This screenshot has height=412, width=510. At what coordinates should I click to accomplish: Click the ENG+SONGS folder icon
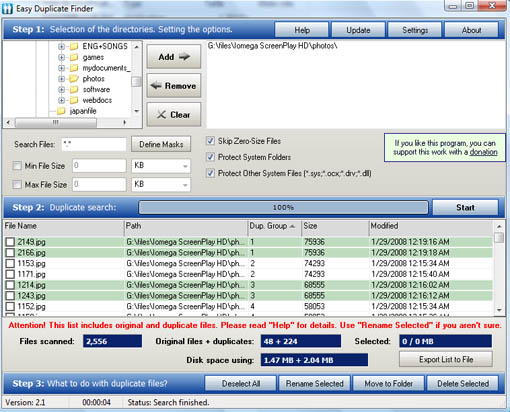(x=74, y=46)
